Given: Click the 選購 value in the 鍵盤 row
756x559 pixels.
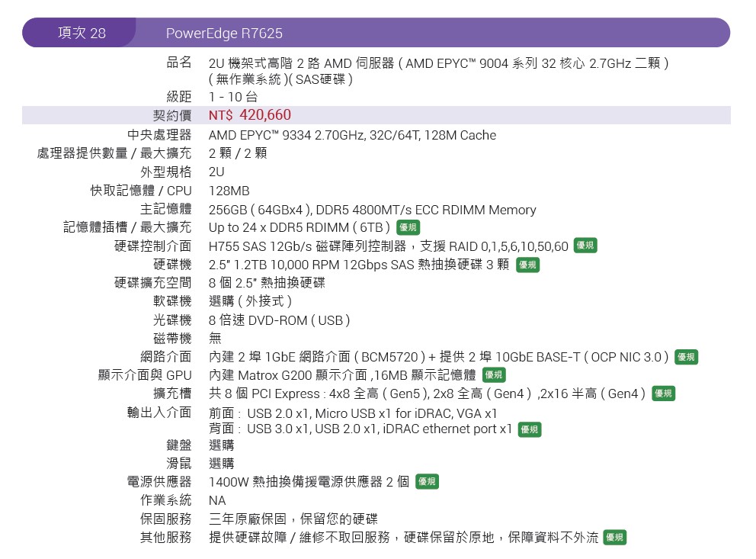Looking at the screenshot, I should click(x=221, y=445).
